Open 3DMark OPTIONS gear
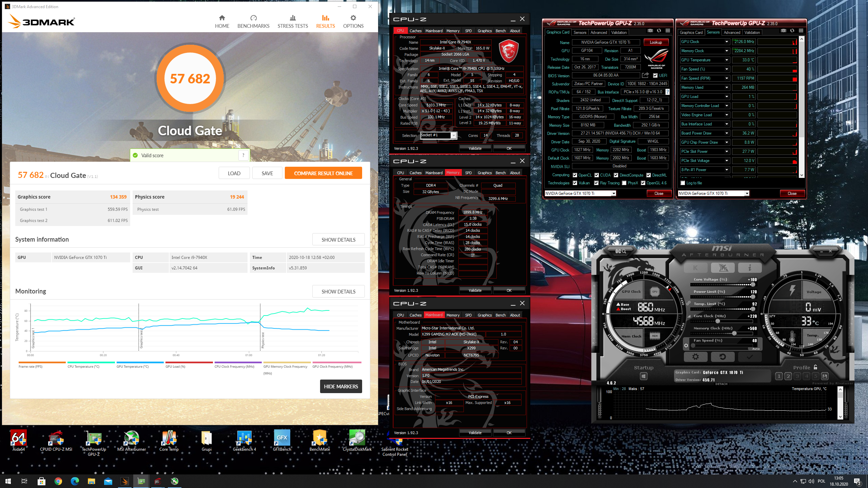Screen dimensions: 868x488 (353, 22)
